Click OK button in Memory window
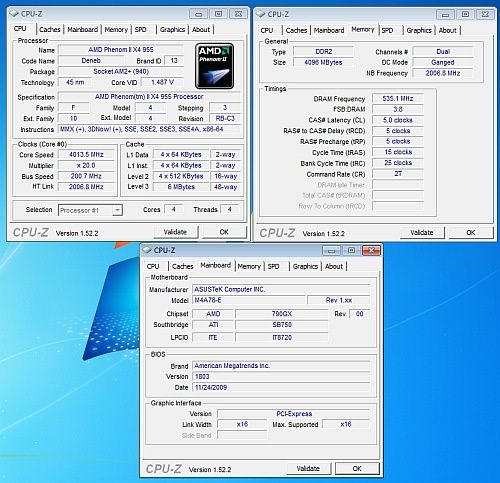This screenshot has width=500, height=483. pos(471,233)
